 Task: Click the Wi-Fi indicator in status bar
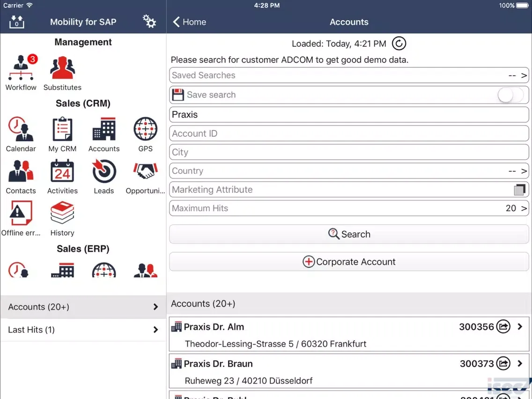click(x=30, y=5)
